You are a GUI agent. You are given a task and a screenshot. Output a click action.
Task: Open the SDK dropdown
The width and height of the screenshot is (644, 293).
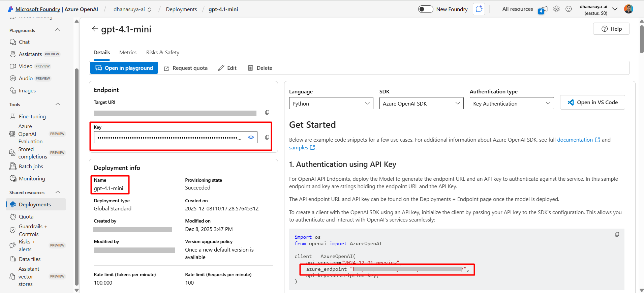tap(421, 104)
